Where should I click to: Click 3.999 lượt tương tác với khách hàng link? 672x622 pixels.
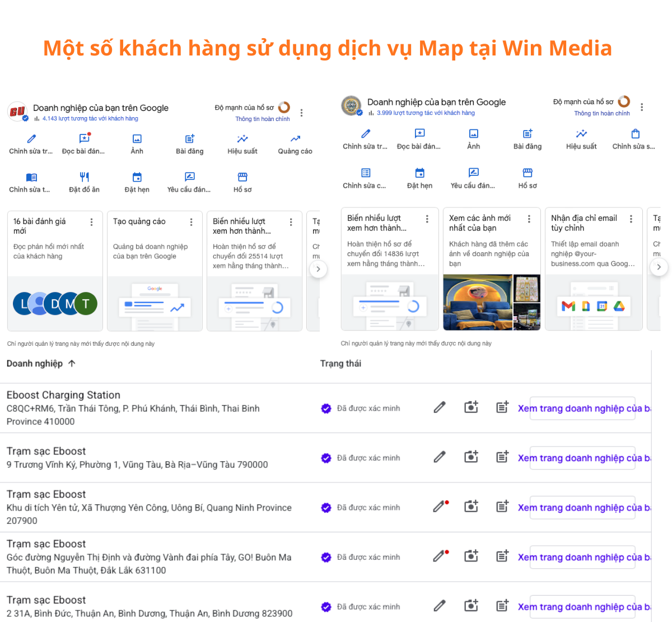(x=426, y=113)
